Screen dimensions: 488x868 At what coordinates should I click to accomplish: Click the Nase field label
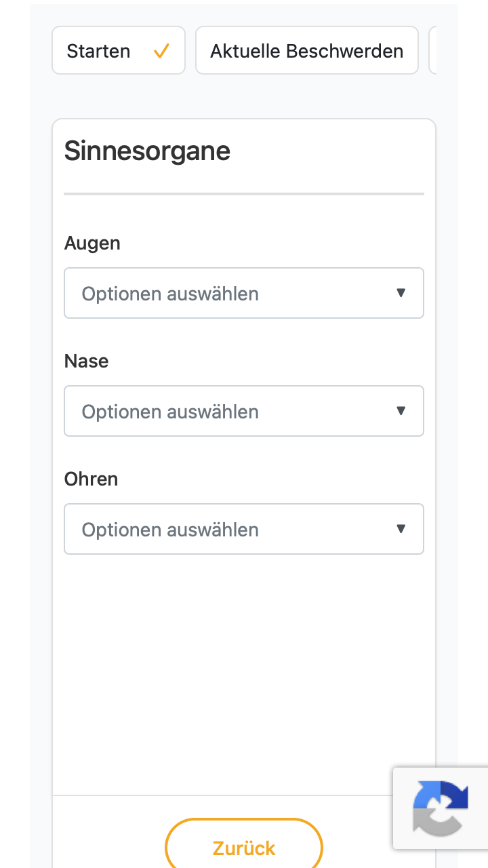click(86, 361)
